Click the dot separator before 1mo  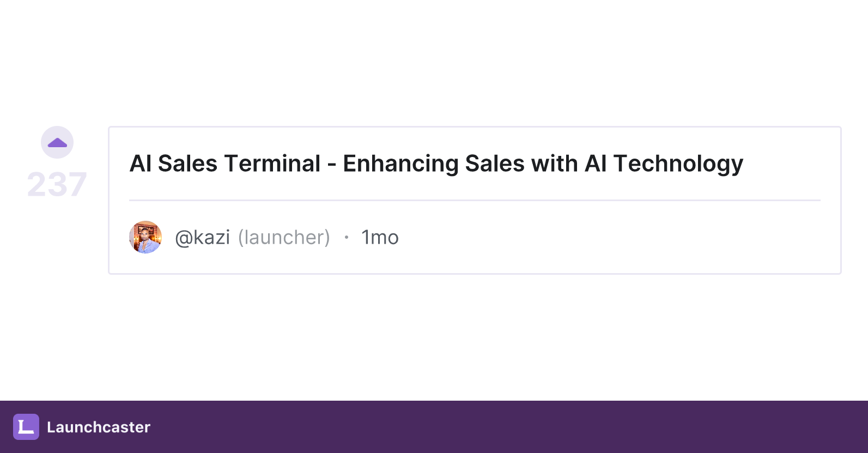(x=346, y=237)
